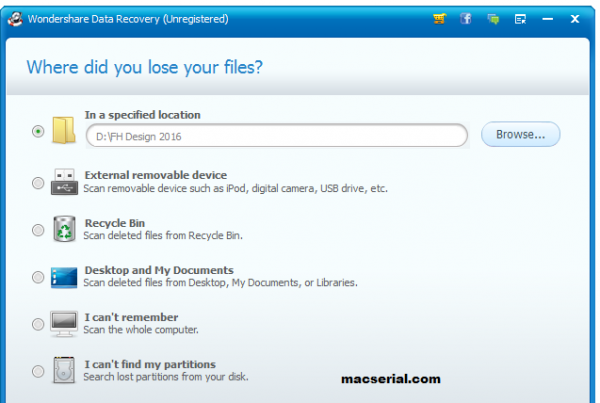
Task: Select the External removable device radio button
Action: pyautogui.click(x=38, y=183)
